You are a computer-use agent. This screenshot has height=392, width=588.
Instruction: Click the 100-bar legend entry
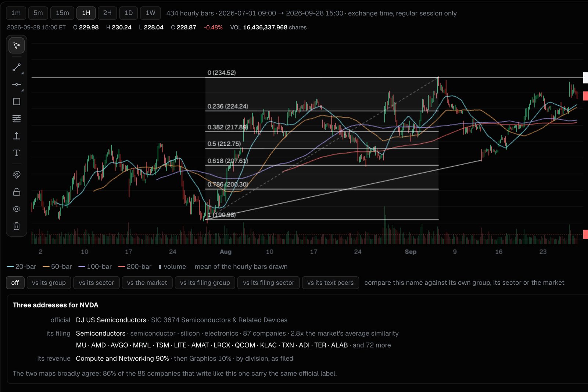pos(95,267)
